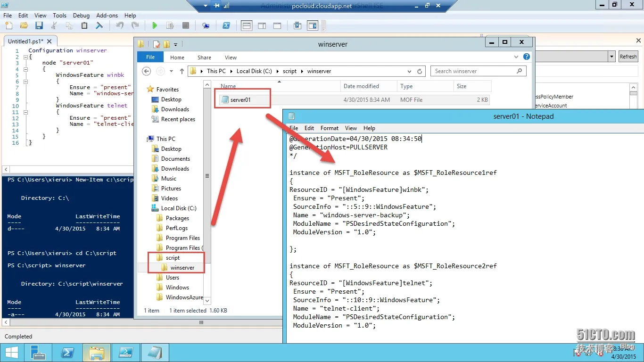Collapse the WindowsFeature telnet block

25,112
